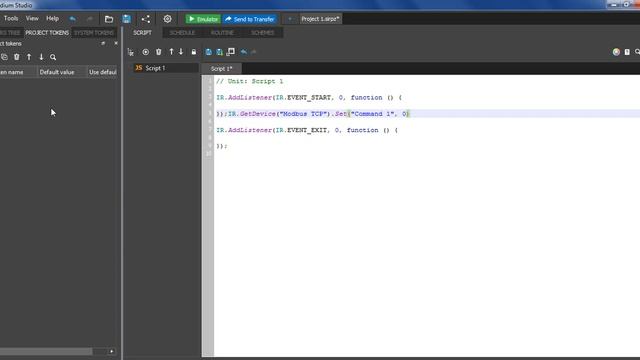Click the '// Unit: Script 1' comment line

point(250,81)
